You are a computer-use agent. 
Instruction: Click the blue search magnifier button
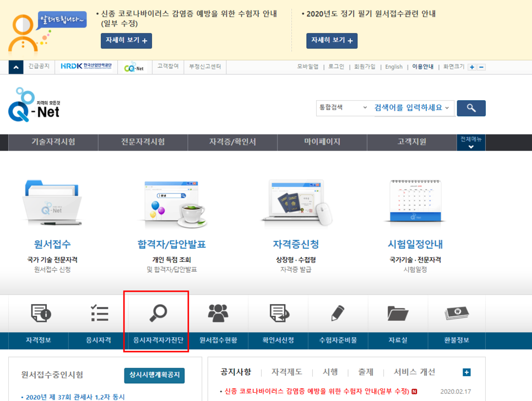pos(471,108)
